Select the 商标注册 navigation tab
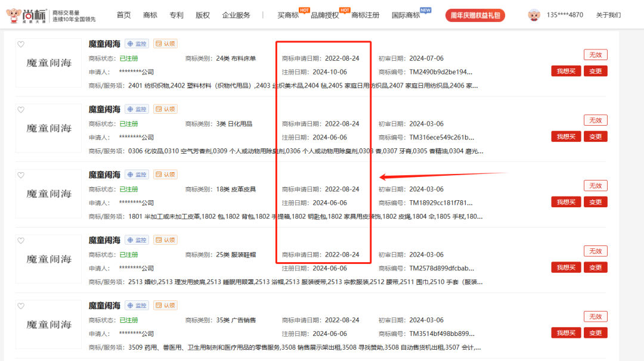Screen dimensions: 644x361 (365, 15)
